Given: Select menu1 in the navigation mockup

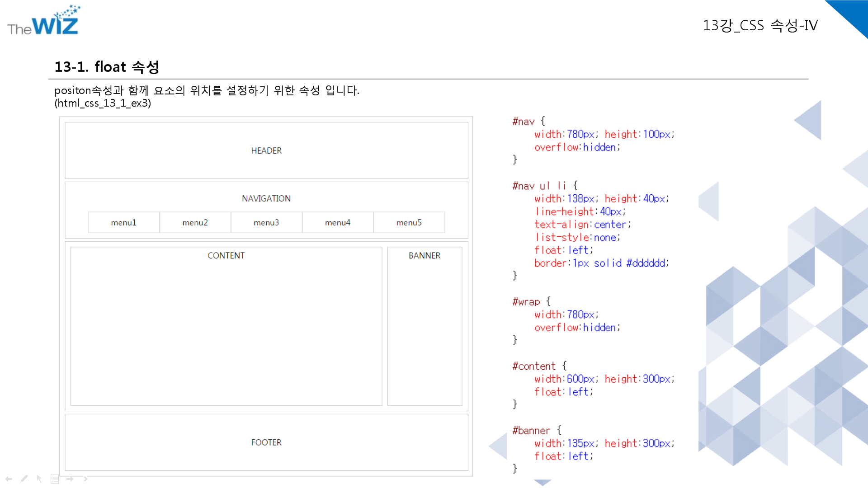Looking at the screenshot, I should [x=124, y=222].
